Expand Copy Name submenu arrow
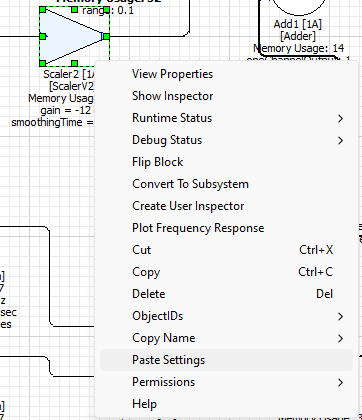The image size is (362, 420). tap(340, 338)
